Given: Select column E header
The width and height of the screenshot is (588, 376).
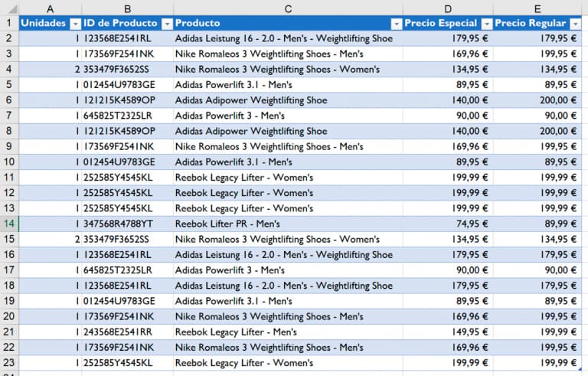Looking at the screenshot, I should (x=537, y=9).
